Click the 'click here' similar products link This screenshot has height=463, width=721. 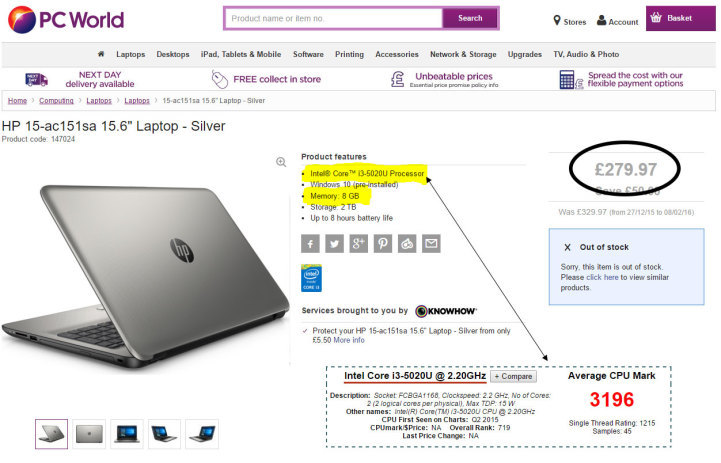[x=602, y=277]
